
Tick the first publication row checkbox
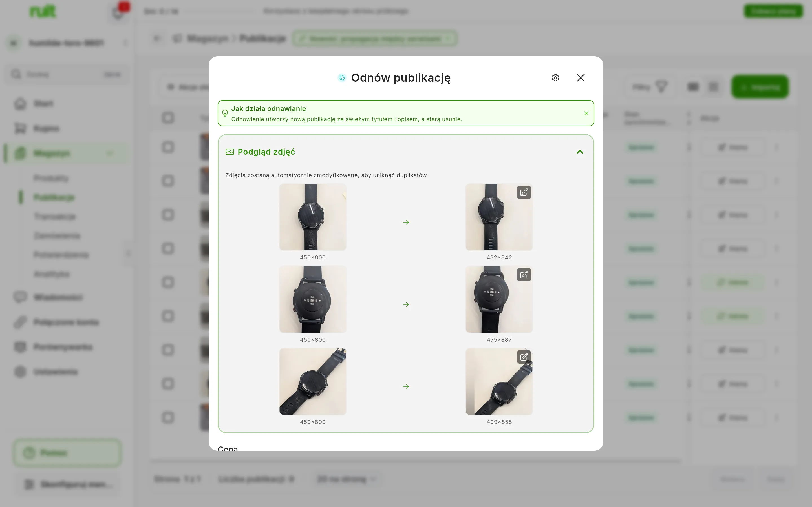click(168, 147)
